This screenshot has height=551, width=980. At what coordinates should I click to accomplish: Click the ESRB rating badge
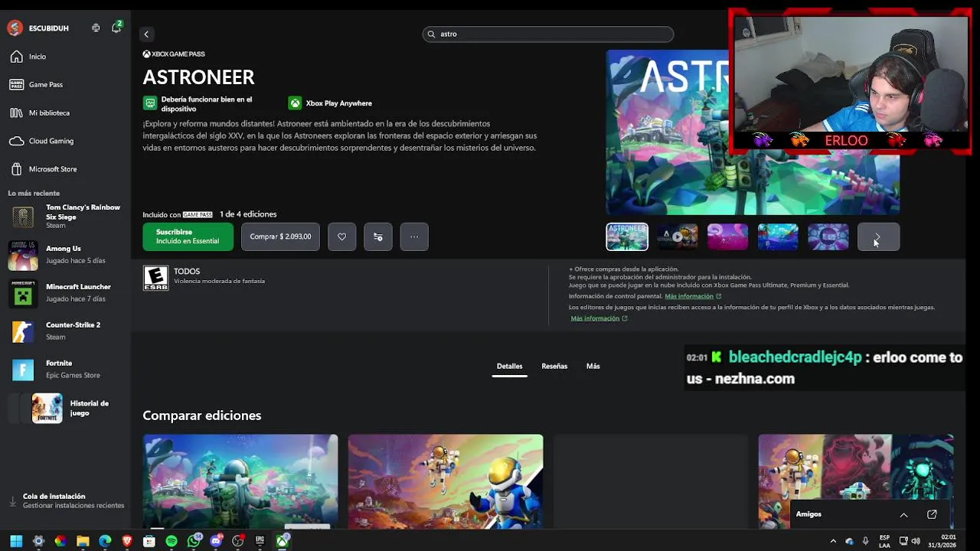(x=155, y=278)
